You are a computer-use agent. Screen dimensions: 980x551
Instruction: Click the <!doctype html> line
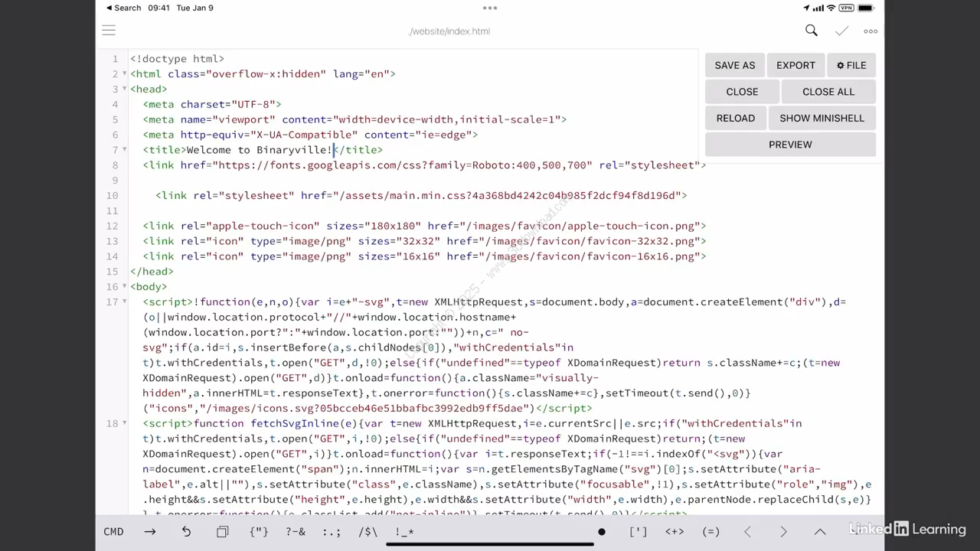[177, 58]
